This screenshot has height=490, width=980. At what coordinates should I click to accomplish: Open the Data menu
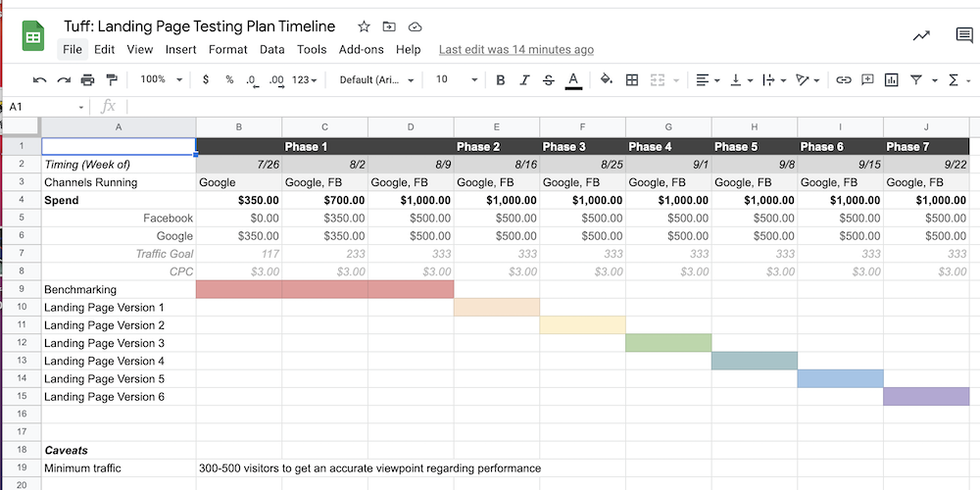coord(271,49)
